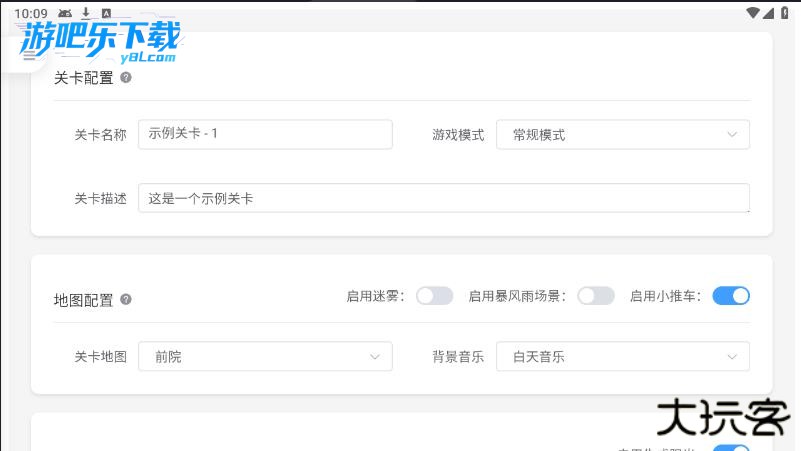Open the 背景音乐 dropdown showing 白天音乐

point(623,357)
